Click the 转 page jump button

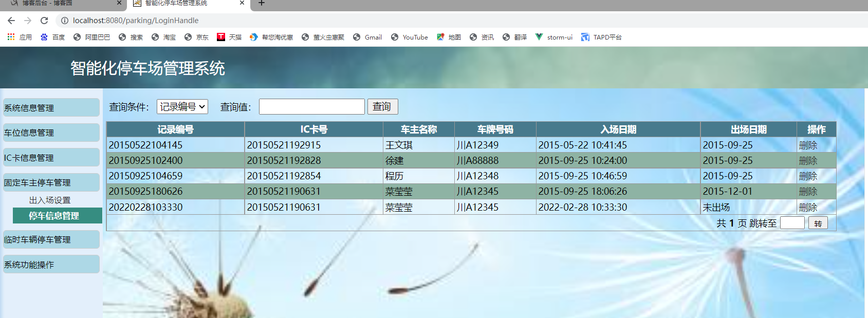[818, 223]
